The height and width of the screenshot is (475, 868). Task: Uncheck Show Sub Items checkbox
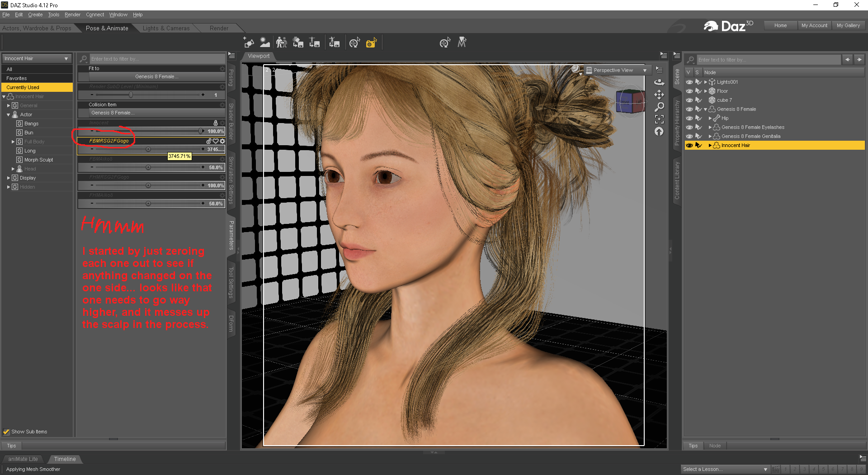6,432
